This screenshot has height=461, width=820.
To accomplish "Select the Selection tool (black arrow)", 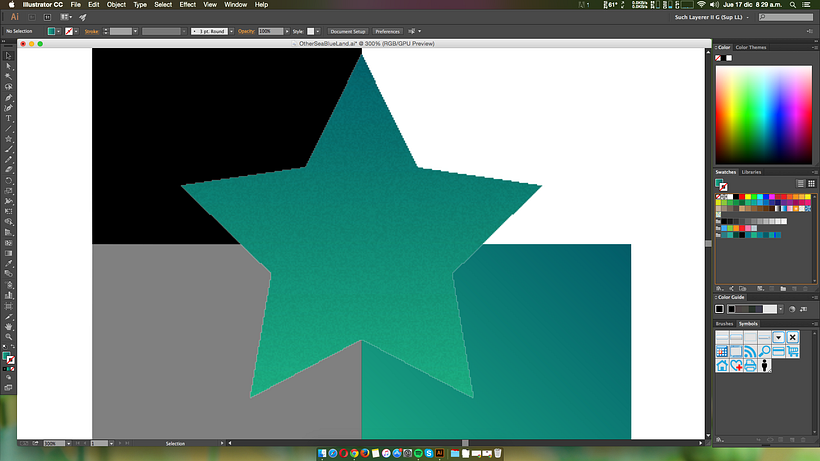I will tap(8, 56).
